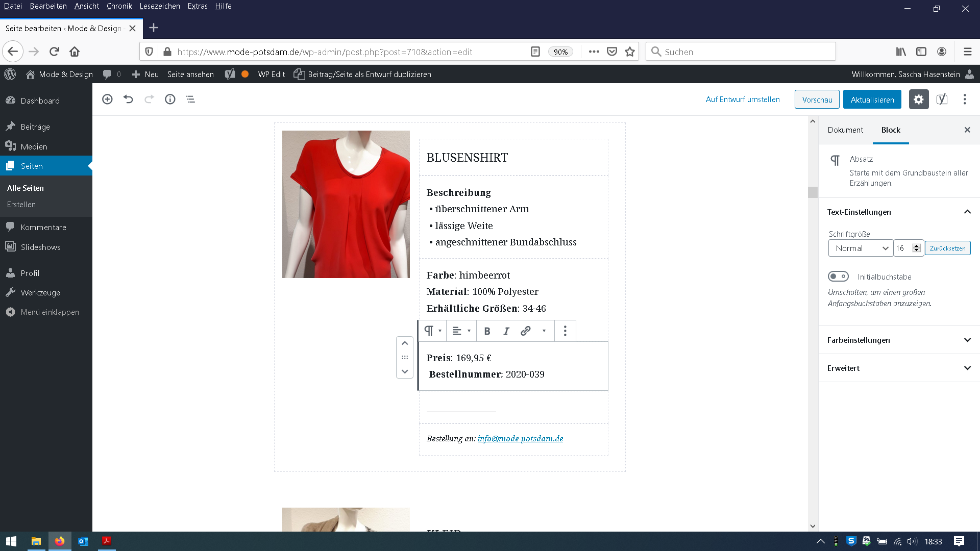The height and width of the screenshot is (551, 980).
Task: Click Yoast icon in admin bar
Action: [x=230, y=74]
